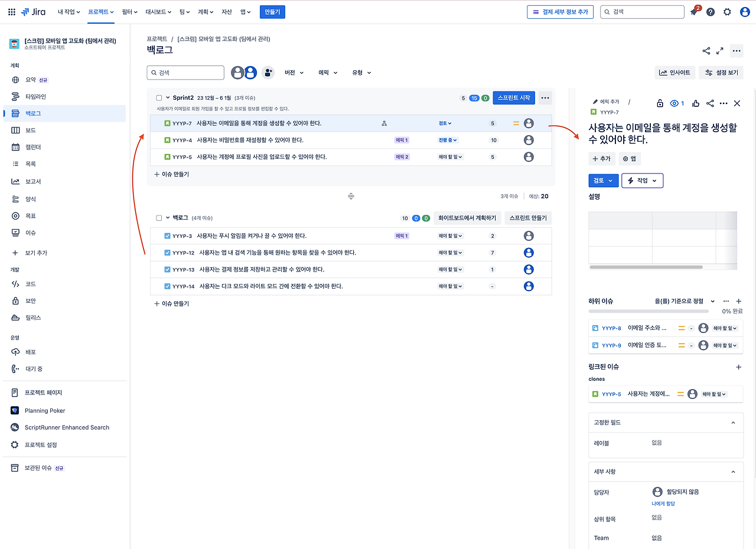This screenshot has height=549, width=756.
Task: Click the add people icon beside avatars
Action: click(x=268, y=73)
